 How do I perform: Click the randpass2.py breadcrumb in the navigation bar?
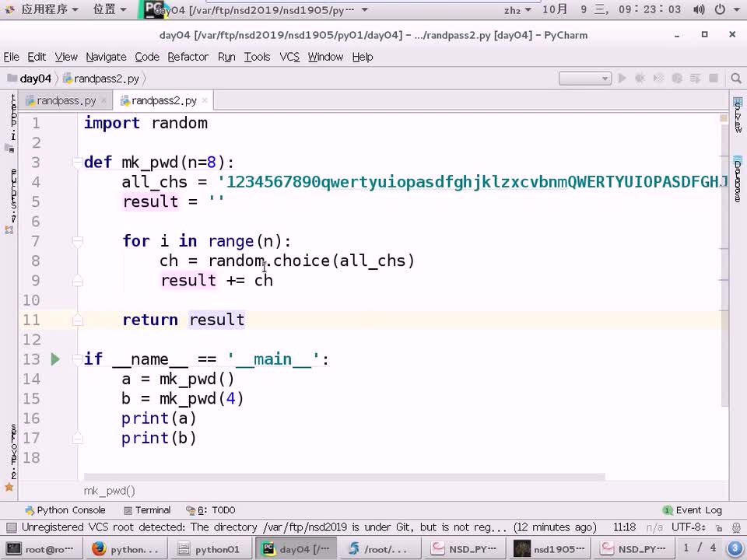coord(101,79)
